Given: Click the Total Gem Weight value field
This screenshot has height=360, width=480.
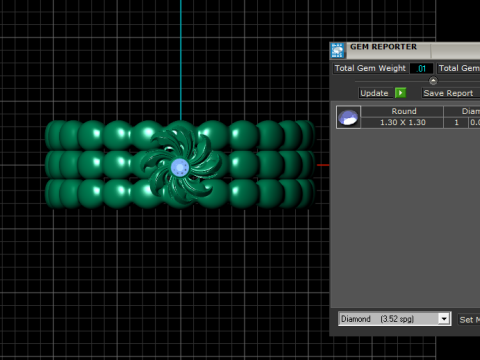Looking at the screenshot, I should (x=421, y=68).
